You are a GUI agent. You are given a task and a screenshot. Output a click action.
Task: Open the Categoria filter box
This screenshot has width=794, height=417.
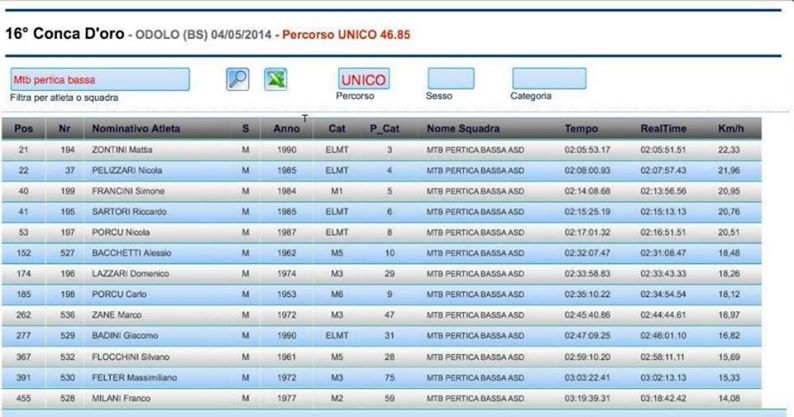pyautogui.click(x=549, y=79)
